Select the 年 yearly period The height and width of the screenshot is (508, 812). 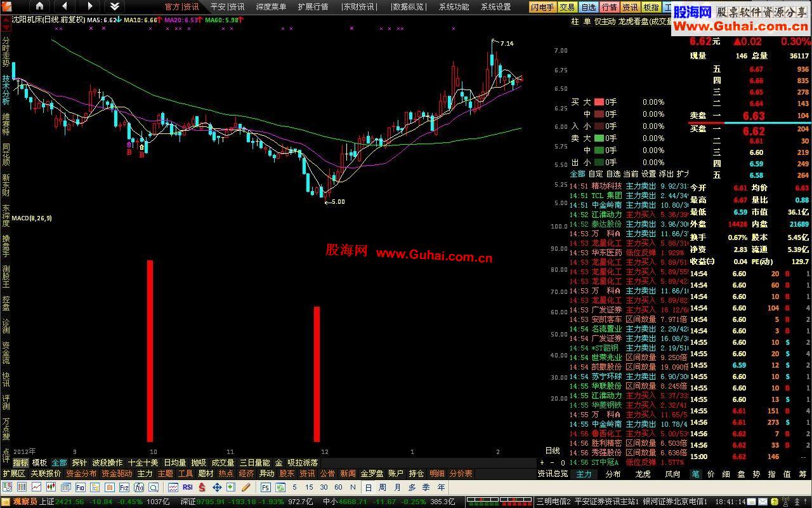[441, 487]
